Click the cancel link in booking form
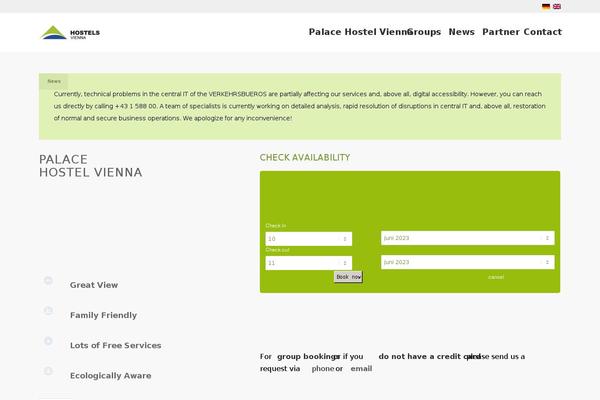 (496, 277)
